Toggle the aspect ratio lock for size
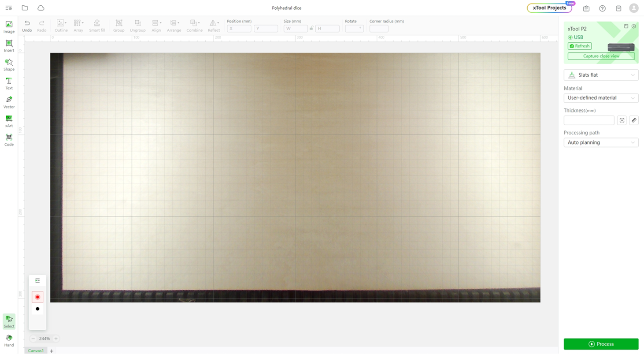Viewport: 644px width, 354px height. pyautogui.click(x=311, y=28)
